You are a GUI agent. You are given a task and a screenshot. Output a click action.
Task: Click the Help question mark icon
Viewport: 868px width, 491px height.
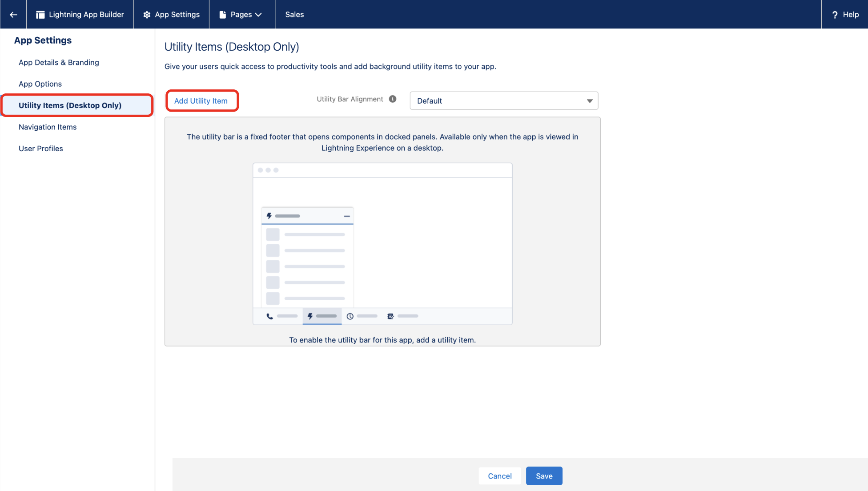tap(835, 15)
